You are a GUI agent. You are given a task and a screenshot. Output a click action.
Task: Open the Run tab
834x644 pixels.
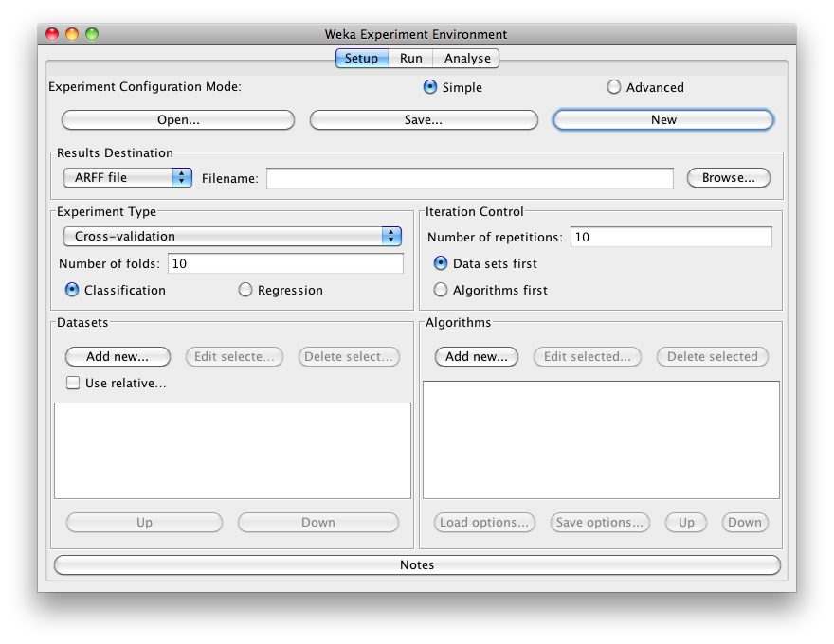tap(410, 58)
